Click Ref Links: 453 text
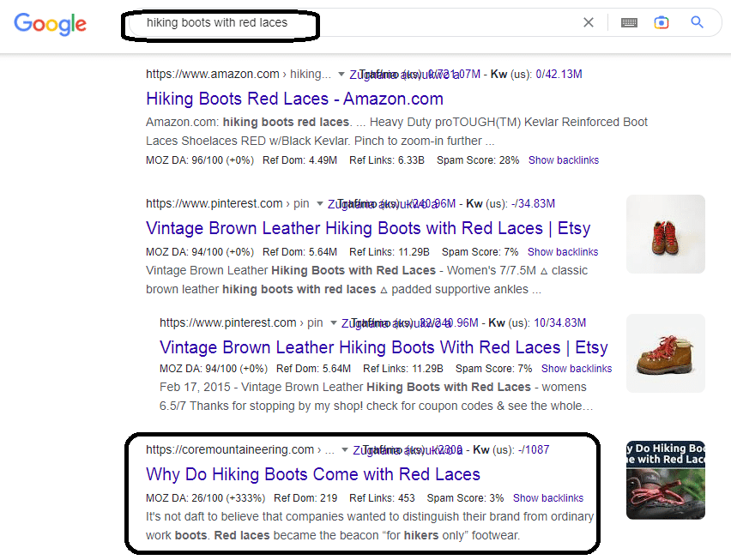Viewport: 731px width, 560px height. tap(382, 498)
